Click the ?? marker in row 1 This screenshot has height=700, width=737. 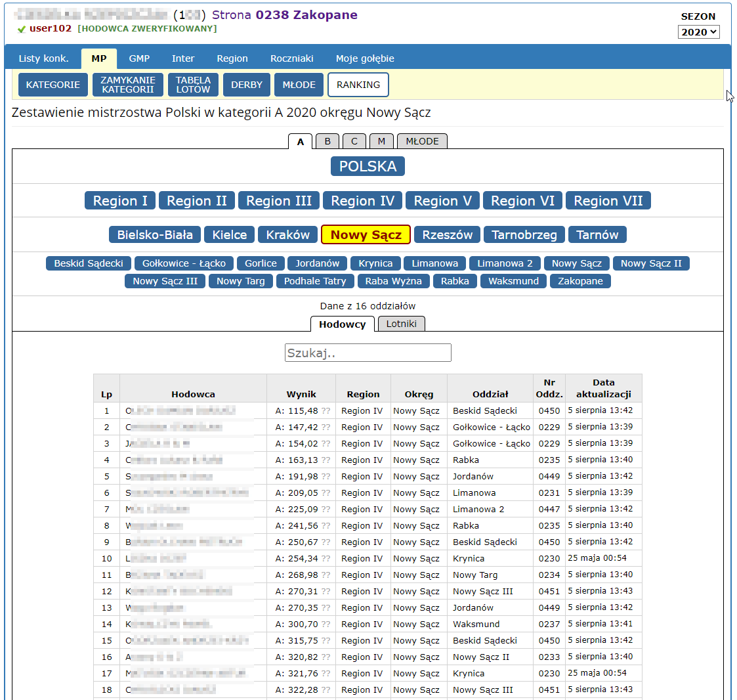[x=326, y=411]
